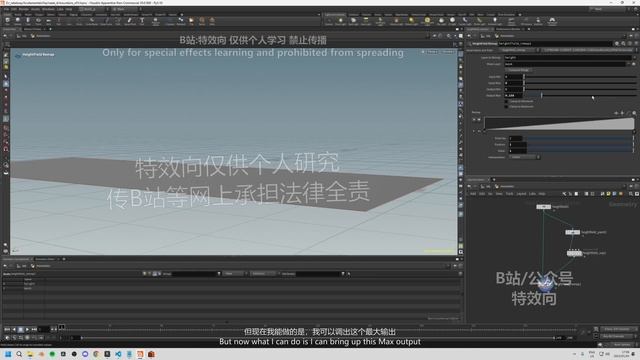640x360 pixels.
Task: Add a Sky Light from the shelf
Action: (x=441, y=21)
